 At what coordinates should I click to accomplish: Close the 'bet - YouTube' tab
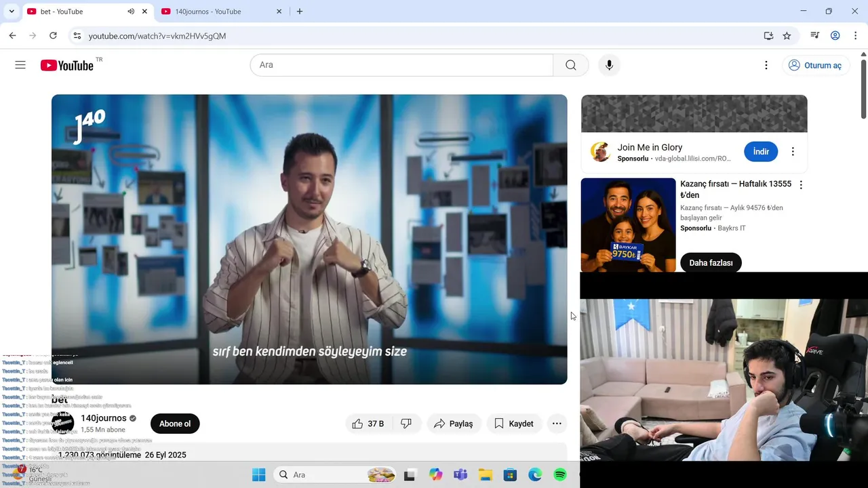144,12
